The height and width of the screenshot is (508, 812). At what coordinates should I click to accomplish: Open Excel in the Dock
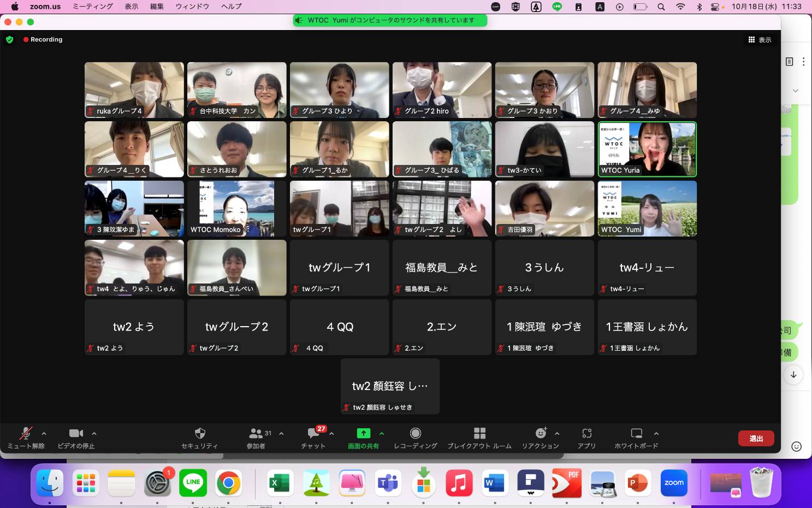pyautogui.click(x=280, y=483)
